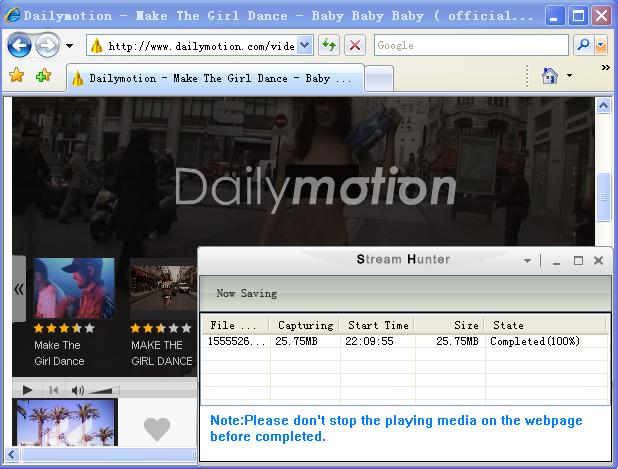The width and height of the screenshot is (618, 469).
Task: Click the Completed(100%) state cell
Action: point(535,341)
